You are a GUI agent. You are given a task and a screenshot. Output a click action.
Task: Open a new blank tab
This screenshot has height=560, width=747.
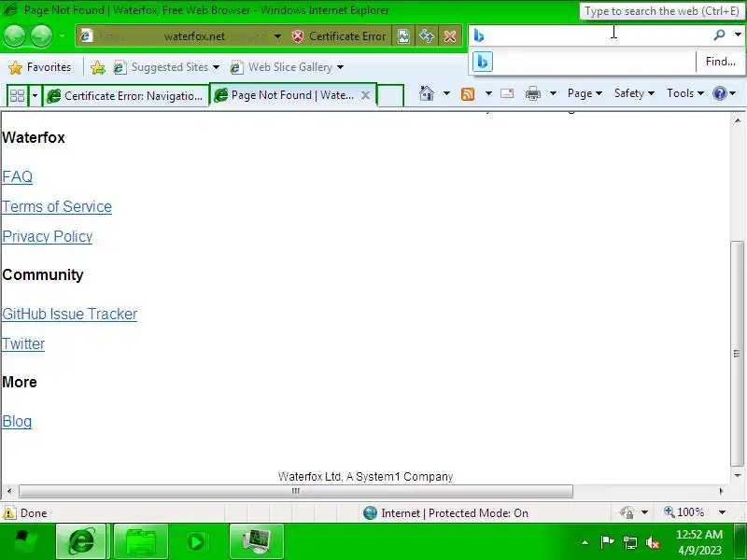(390, 96)
